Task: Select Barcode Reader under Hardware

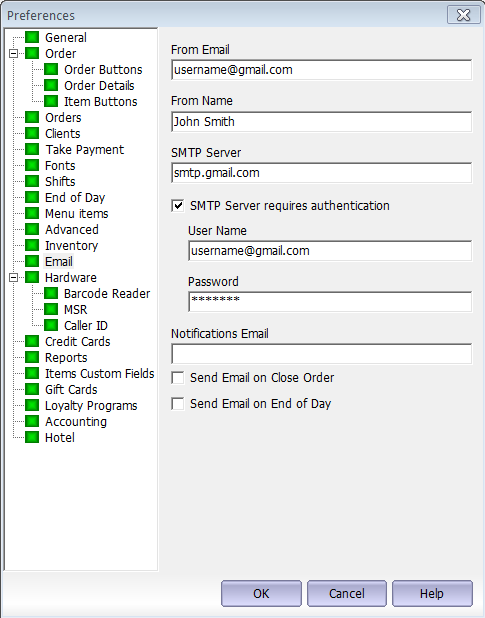Action: point(107,293)
